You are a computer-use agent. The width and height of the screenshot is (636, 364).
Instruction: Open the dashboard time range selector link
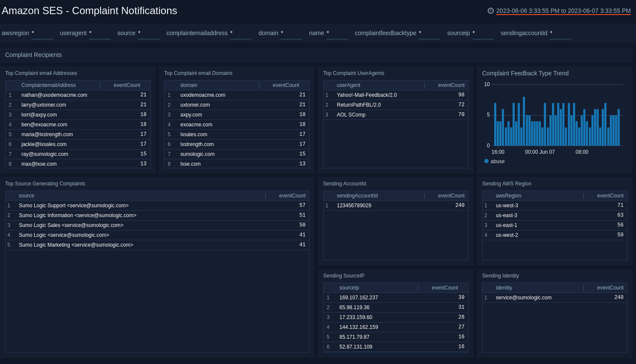tap(563, 11)
